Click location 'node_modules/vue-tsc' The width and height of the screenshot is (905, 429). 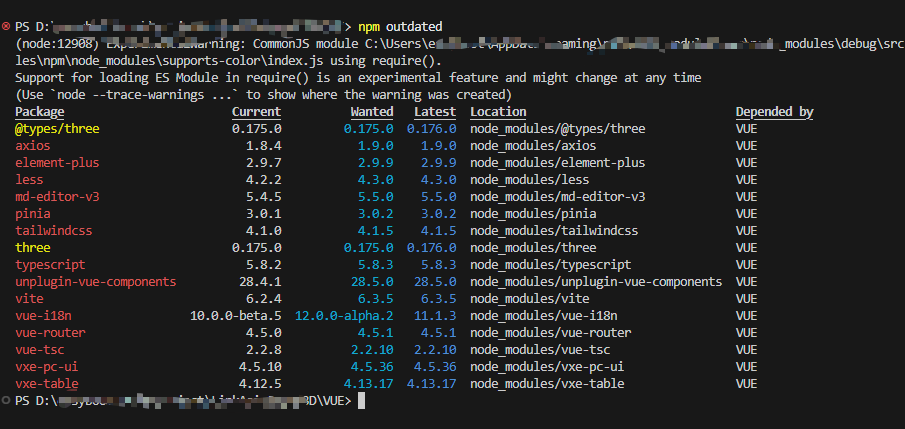pos(540,350)
